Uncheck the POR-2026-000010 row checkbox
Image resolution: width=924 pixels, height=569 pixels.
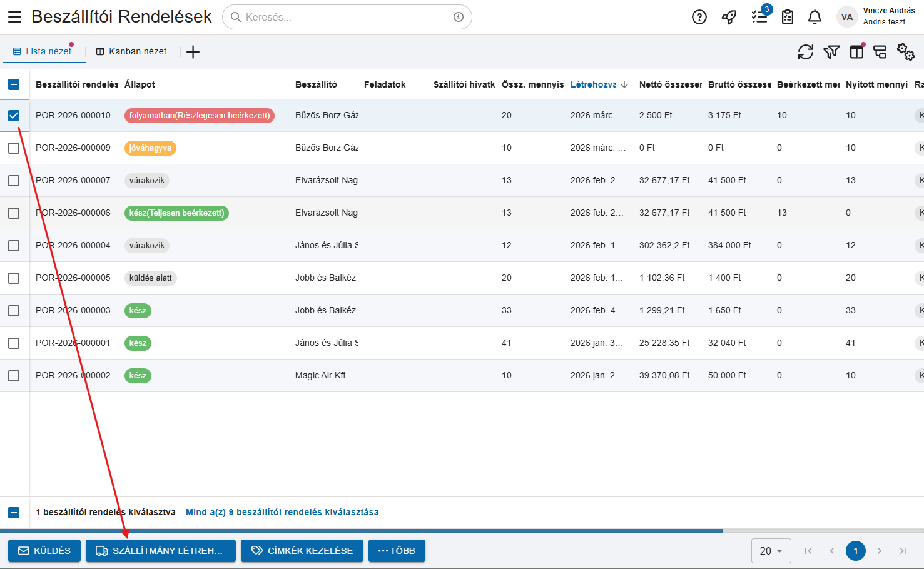pyautogui.click(x=14, y=116)
